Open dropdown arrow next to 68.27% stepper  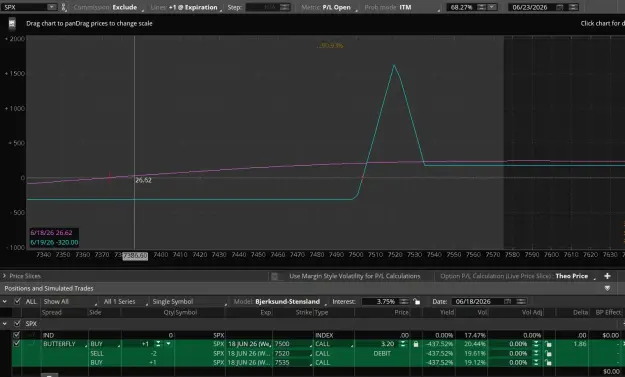tap(492, 7)
